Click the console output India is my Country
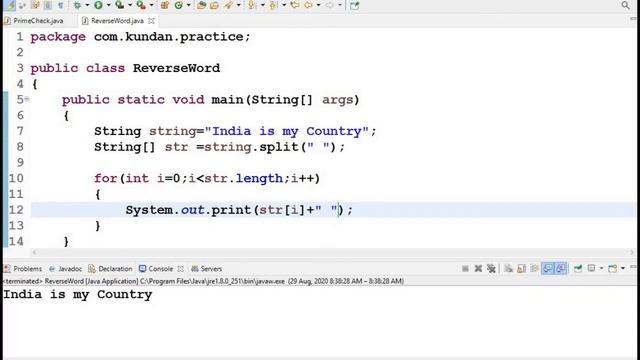The image size is (640, 360). point(78,294)
